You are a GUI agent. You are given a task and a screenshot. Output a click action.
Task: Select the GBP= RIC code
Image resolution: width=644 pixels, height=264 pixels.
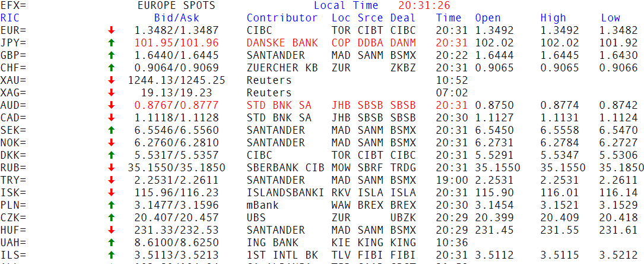tap(13, 55)
